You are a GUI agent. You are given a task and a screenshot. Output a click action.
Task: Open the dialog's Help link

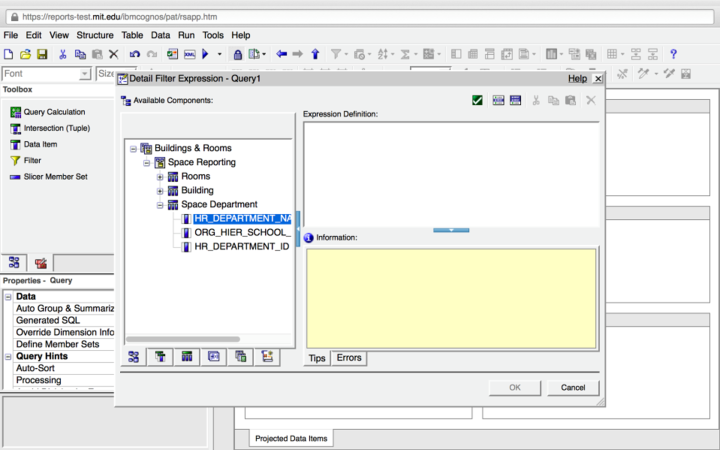click(x=577, y=78)
